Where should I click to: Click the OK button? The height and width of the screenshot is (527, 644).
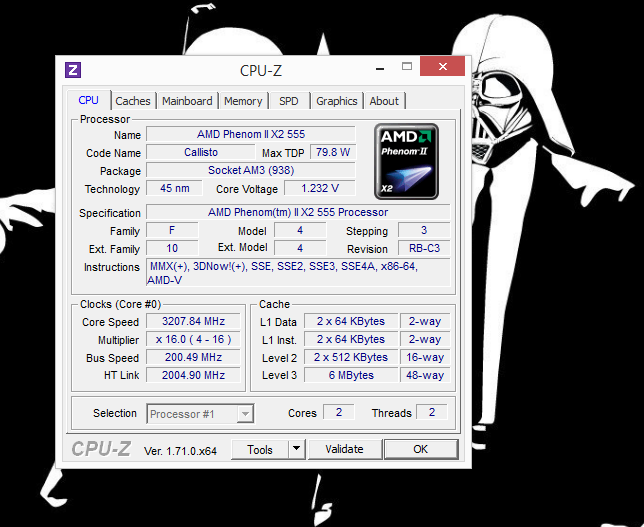tap(421, 449)
